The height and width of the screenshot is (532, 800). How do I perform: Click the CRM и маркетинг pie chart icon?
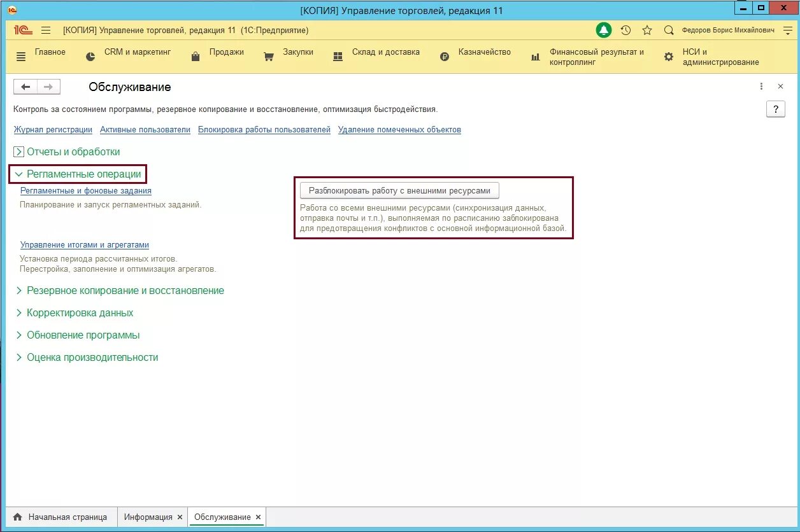(x=90, y=57)
